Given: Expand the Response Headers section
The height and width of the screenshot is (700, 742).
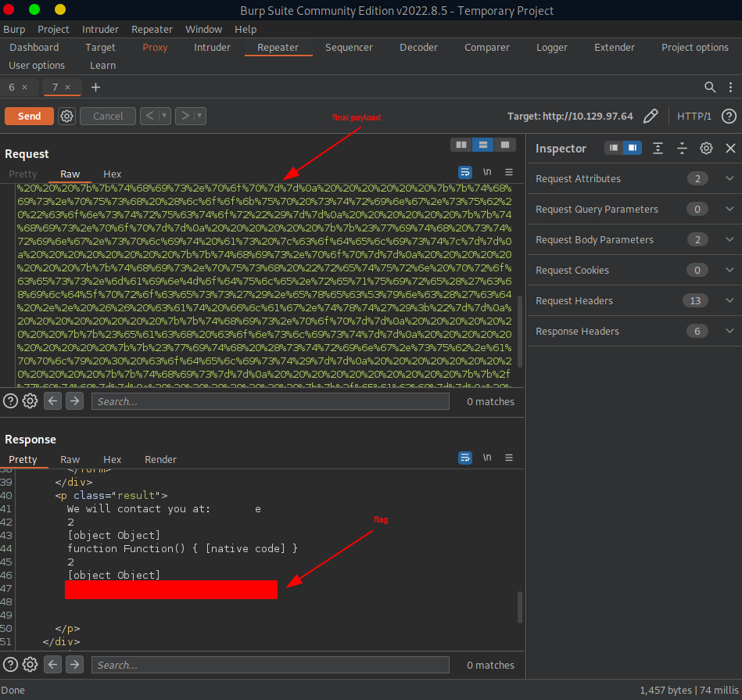Looking at the screenshot, I should [x=729, y=331].
